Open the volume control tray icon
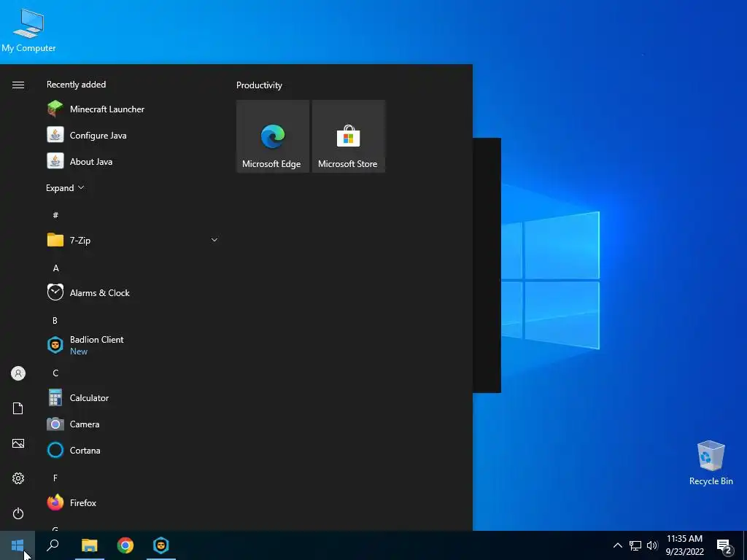 (x=651, y=545)
